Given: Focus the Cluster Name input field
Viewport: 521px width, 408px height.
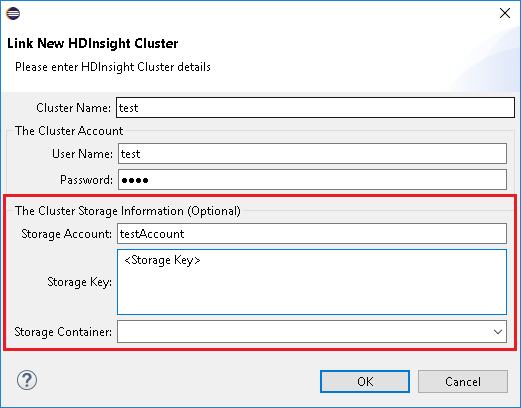Looking at the screenshot, I should [315, 108].
